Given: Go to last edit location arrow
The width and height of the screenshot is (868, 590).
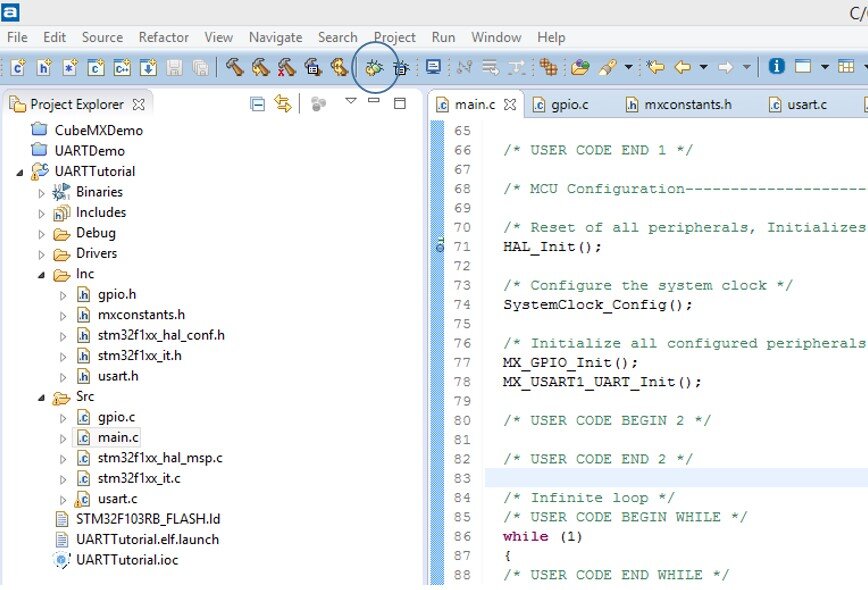Looking at the screenshot, I should coord(655,67).
